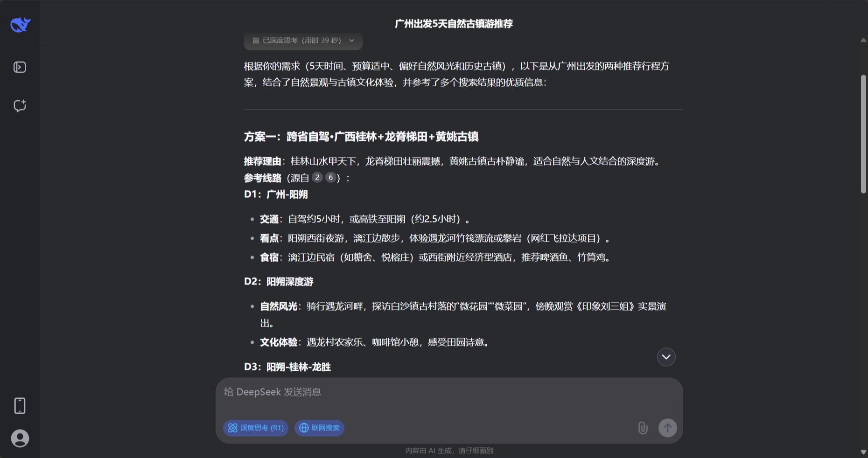Open the user profile avatar
Screen dimensions: 868x458
(20, 438)
